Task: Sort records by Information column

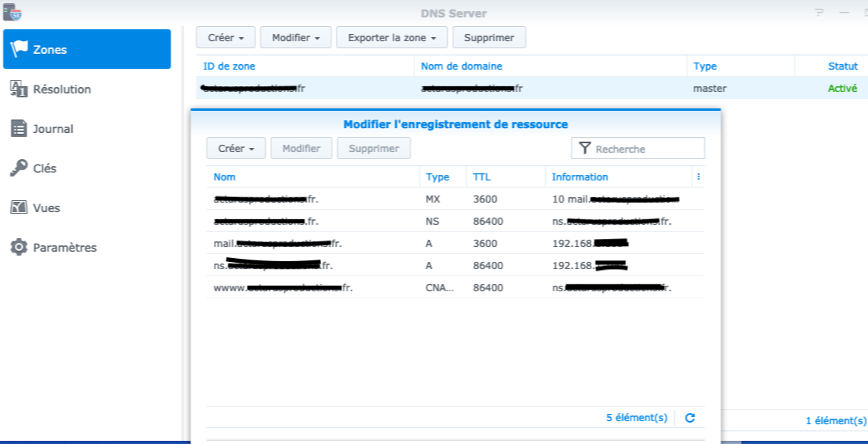Action: point(618,176)
